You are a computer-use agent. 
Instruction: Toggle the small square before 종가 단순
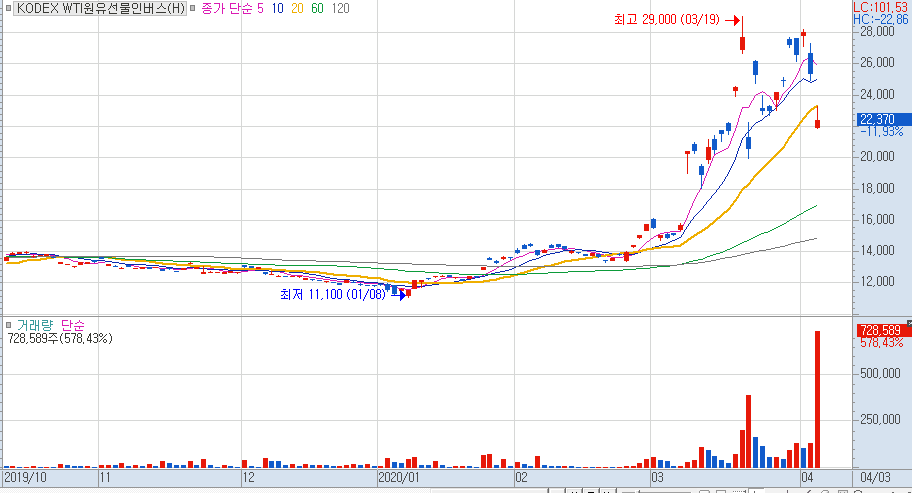tap(192, 9)
